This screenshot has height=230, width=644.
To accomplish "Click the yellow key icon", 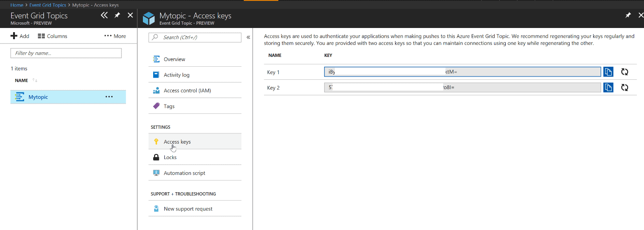I will [156, 141].
